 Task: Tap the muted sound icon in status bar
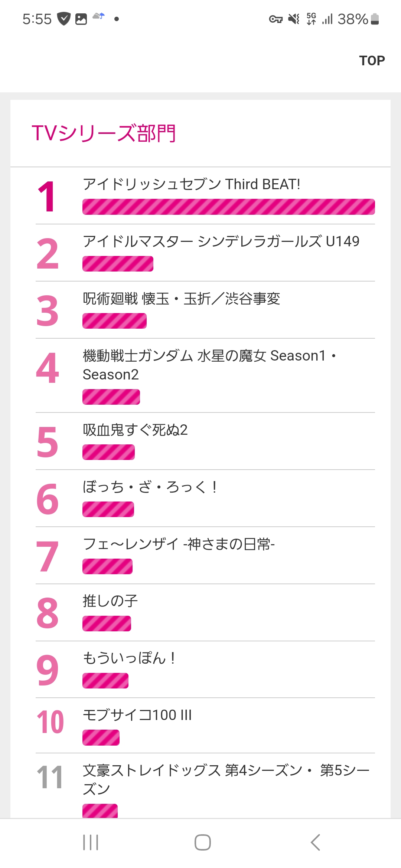(x=294, y=19)
